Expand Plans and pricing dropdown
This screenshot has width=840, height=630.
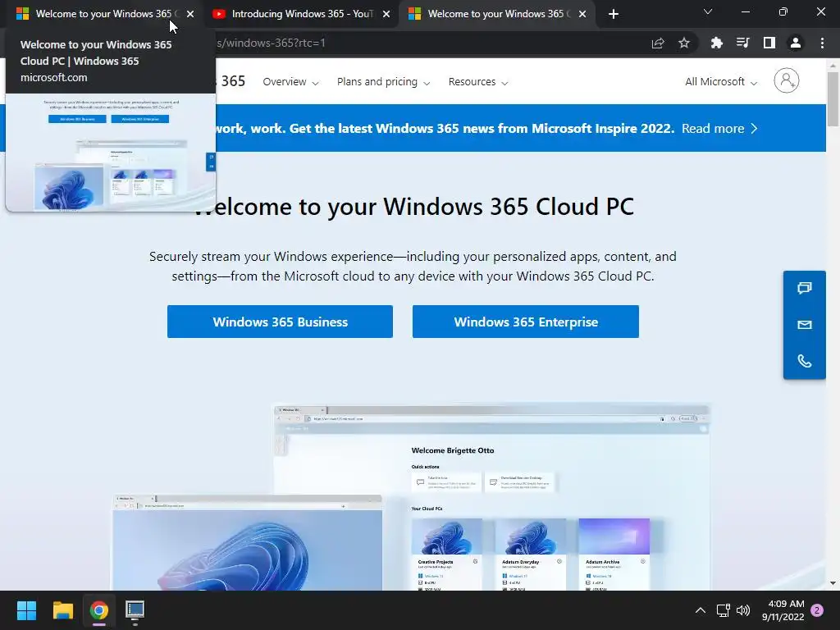click(x=384, y=81)
